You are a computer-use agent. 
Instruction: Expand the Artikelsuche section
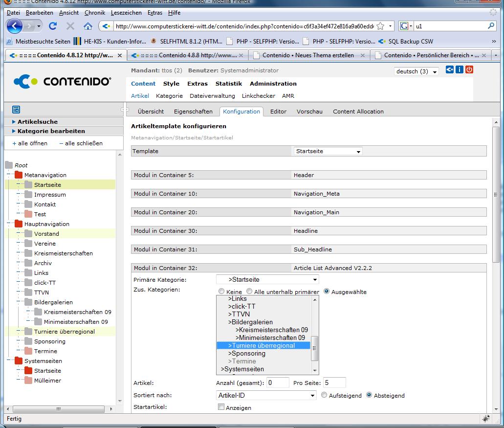click(38, 122)
